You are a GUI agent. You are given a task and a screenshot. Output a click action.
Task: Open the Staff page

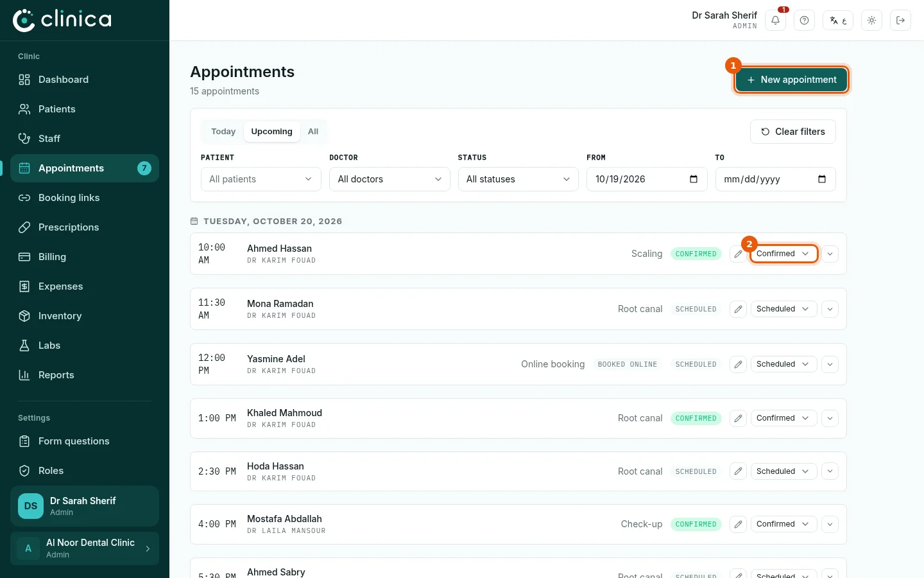pyautogui.click(x=85, y=139)
